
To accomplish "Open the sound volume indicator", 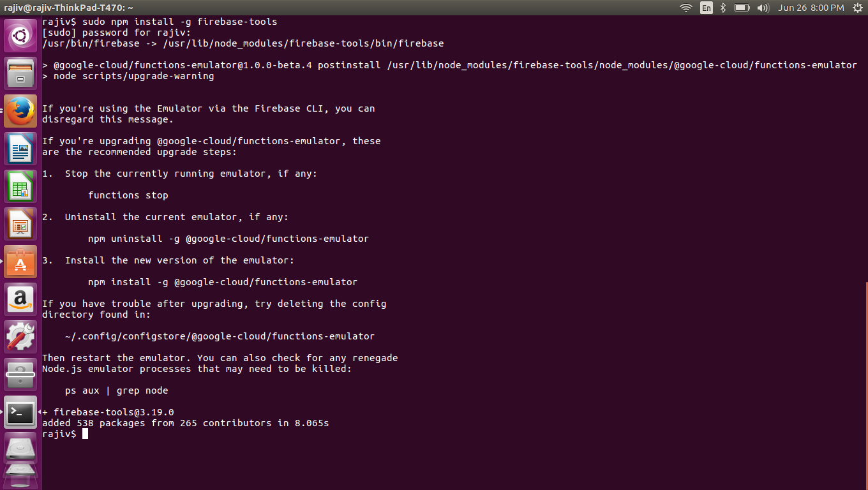I will click(x=763, y=8).
